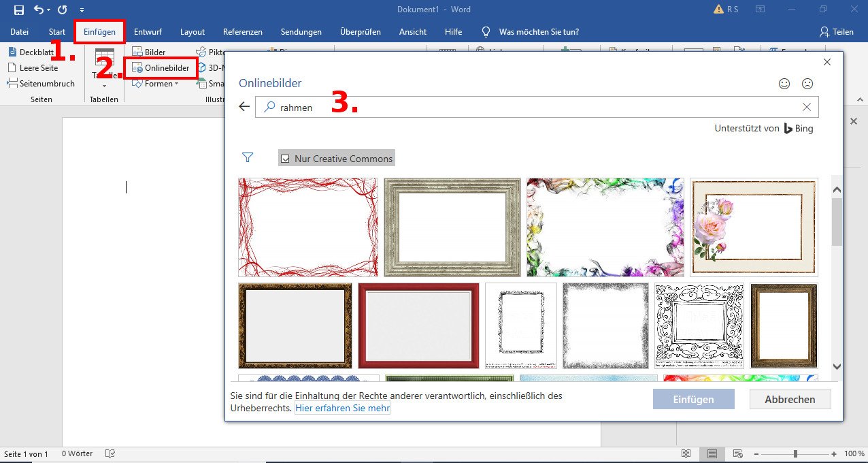Open 'Hier erfahren Sie mehr' link
Viewport: 868px width, 463px height.
(x=342, y=409)
